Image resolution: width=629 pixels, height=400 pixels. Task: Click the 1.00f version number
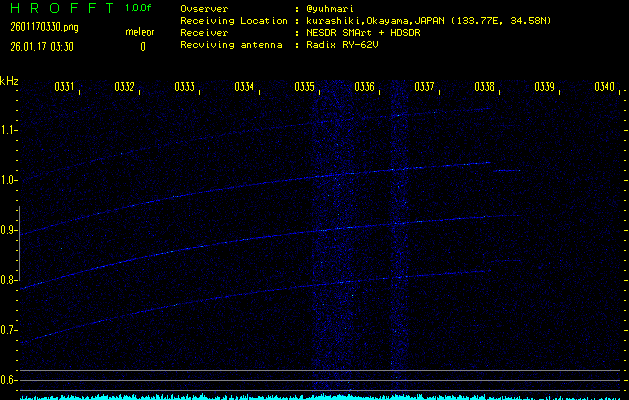click(x=139, y=8)
